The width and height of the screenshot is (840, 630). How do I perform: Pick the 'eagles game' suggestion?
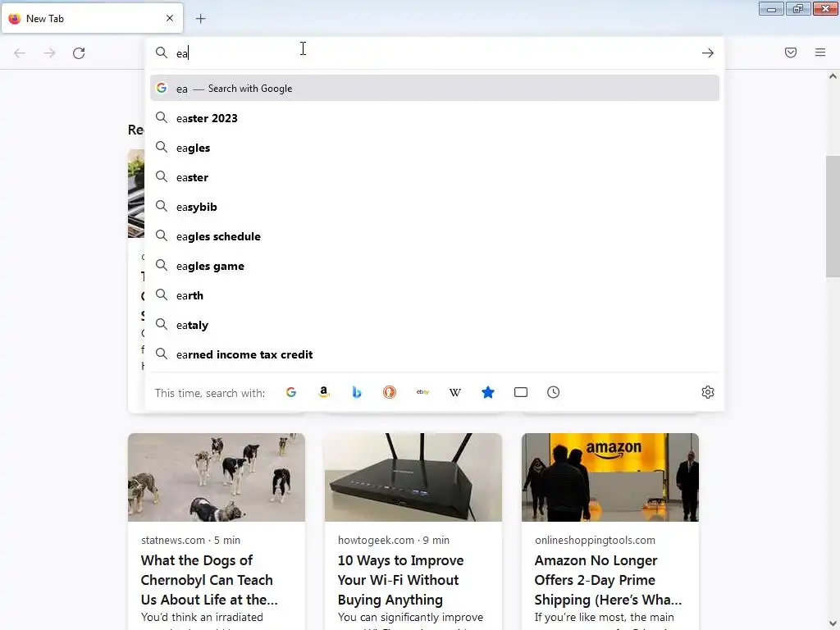pyautogui.click(x=435, y=266)
